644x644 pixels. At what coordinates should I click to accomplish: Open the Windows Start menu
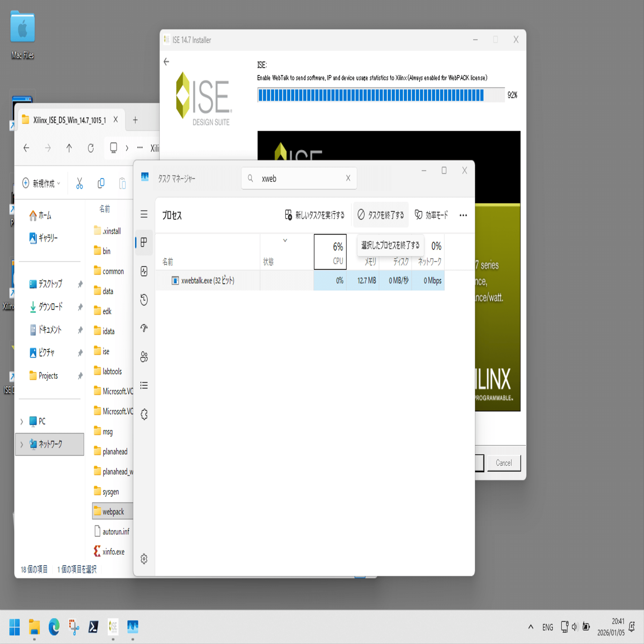coord(15,627)
